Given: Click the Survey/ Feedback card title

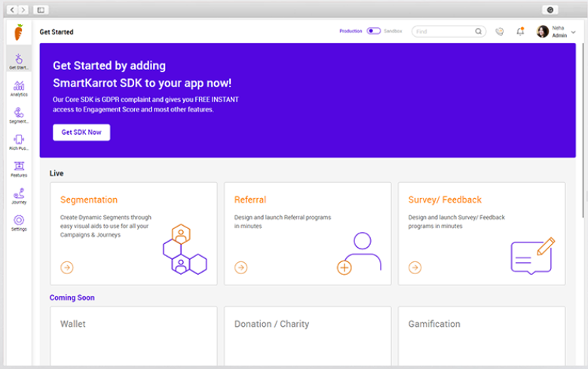Looking at the screenshot, I should (445, 200).
